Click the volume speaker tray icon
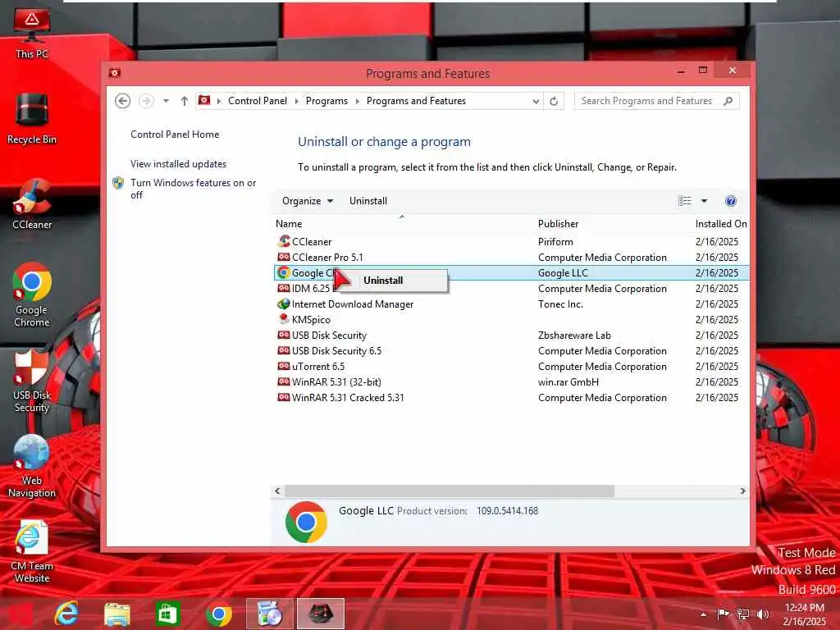This screenshot has height=630, width=840. point(763,614)
